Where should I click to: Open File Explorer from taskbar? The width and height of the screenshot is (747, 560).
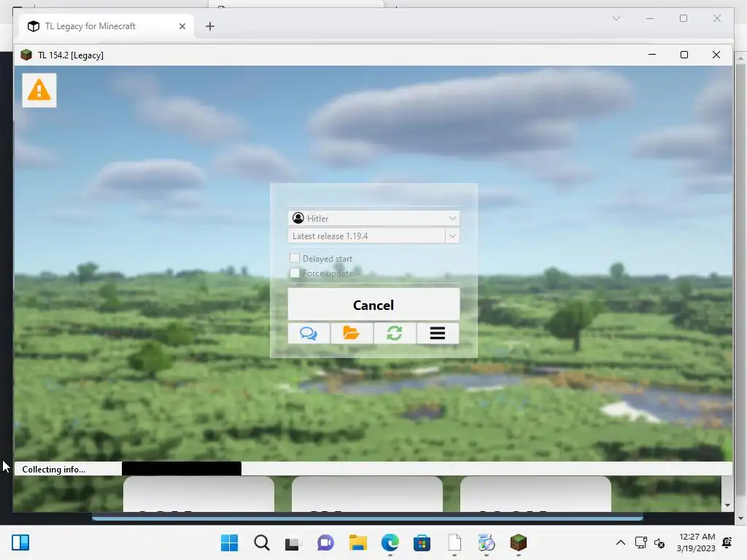357,542
